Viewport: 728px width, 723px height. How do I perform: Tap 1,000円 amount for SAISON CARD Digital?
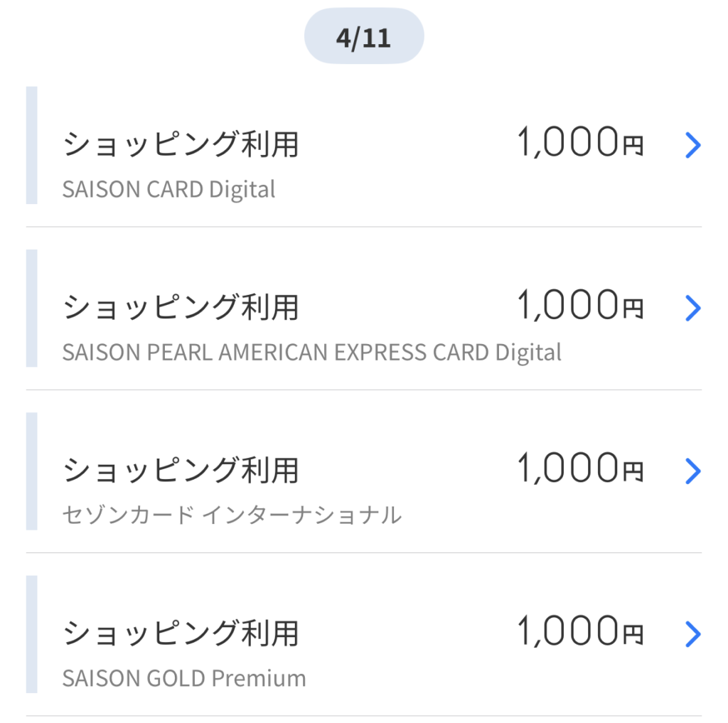coord(580,141)
